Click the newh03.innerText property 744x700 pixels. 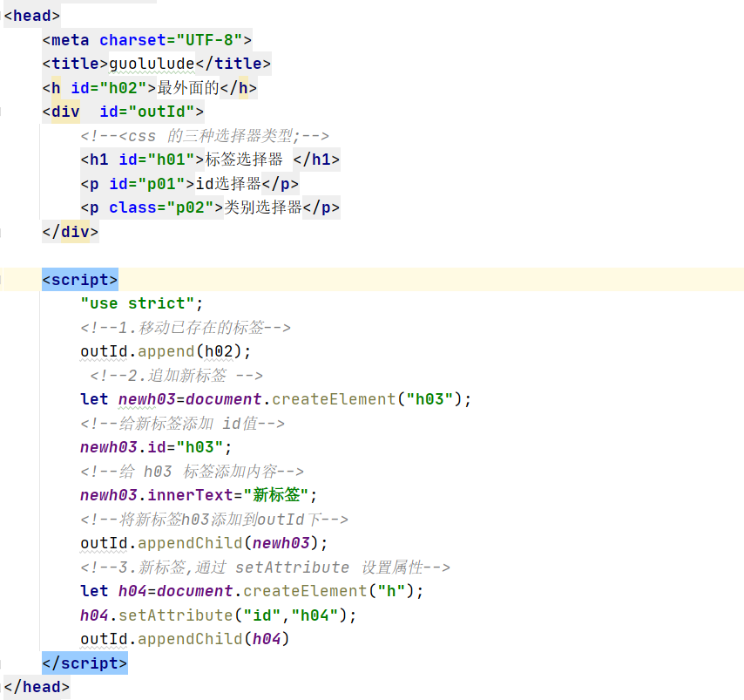[156, 495]
